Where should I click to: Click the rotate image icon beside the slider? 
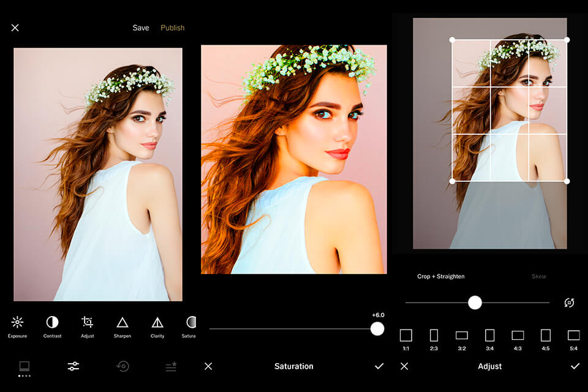click(568, 303)
